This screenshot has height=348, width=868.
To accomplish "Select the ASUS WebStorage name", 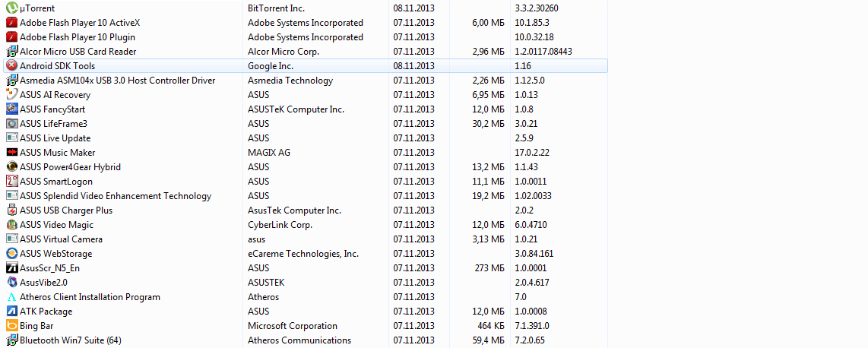I will tap(56, 253).
